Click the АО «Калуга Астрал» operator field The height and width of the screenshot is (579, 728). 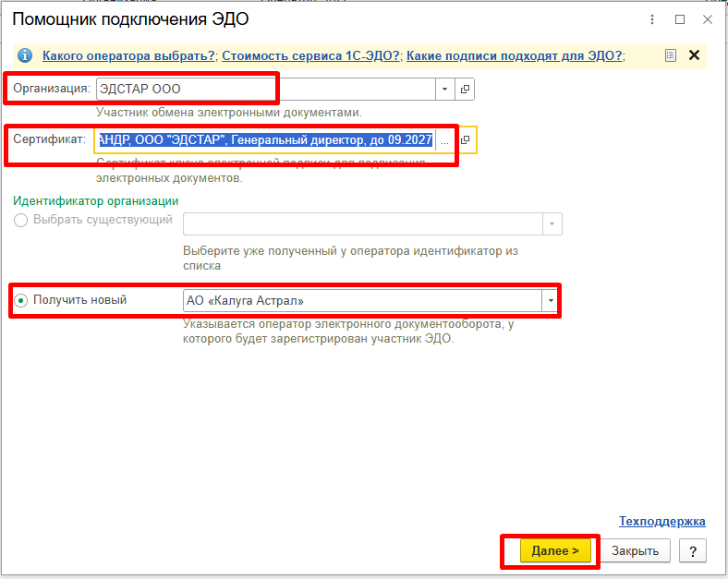(x=362, y=301)
